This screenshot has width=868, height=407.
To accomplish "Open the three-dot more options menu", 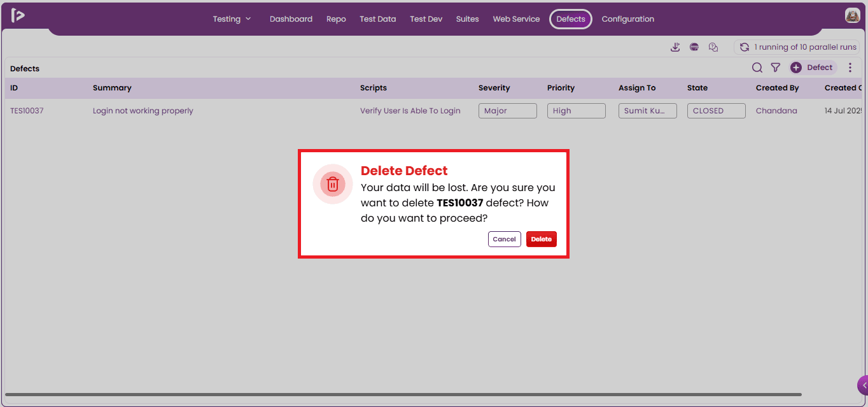I will click(850, 68).
